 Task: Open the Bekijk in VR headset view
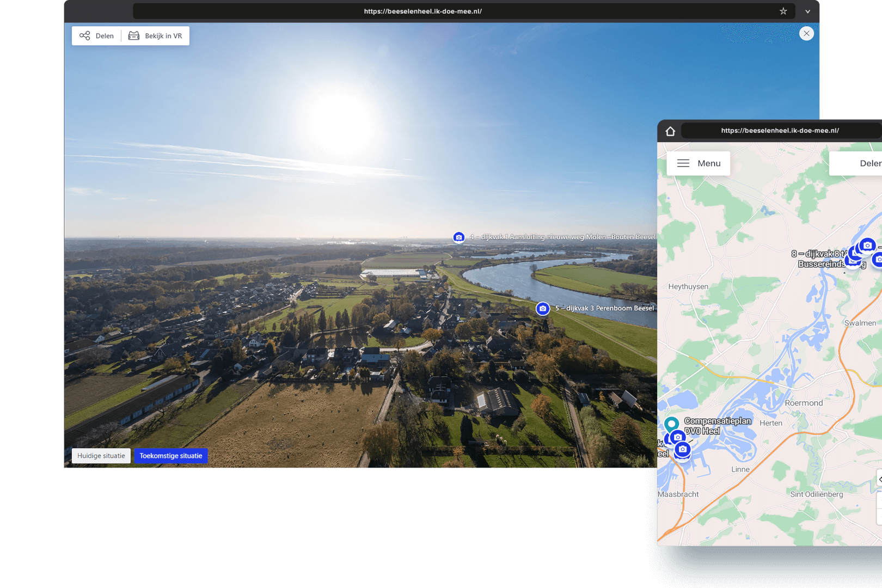coord(156,36)
